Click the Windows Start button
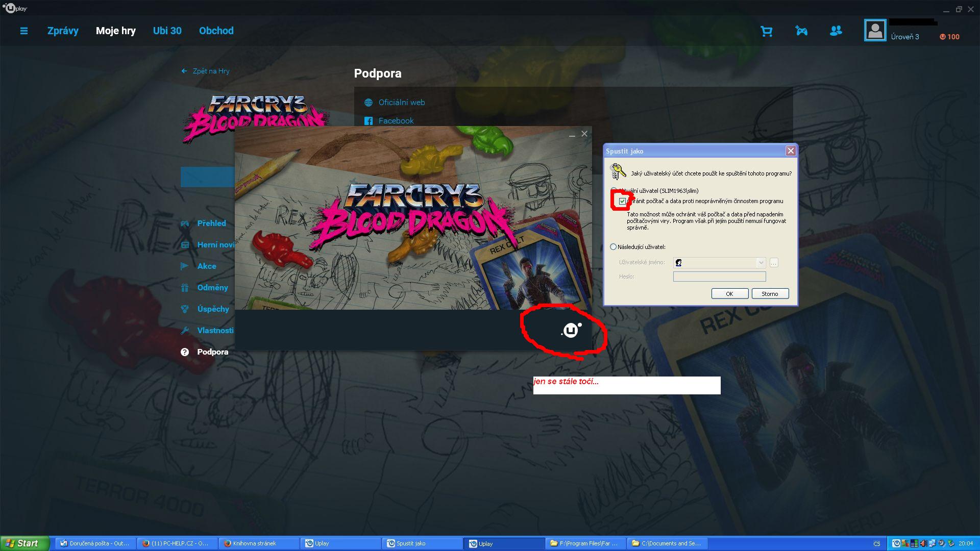 coord(23,543)
